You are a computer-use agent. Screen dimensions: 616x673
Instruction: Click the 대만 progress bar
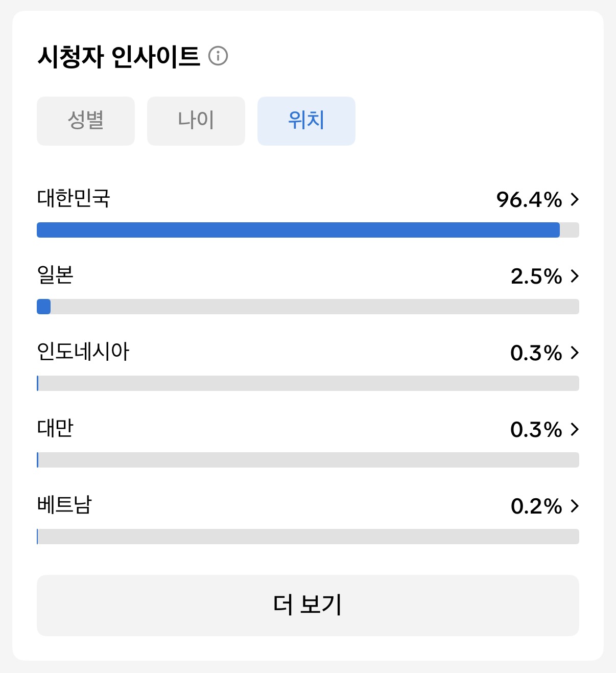(x=308, y=460)
